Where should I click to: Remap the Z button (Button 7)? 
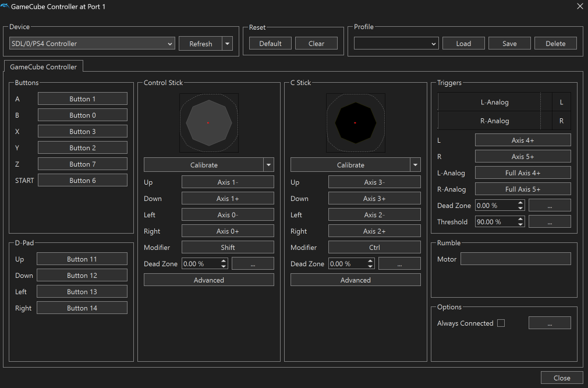[83, 164]
